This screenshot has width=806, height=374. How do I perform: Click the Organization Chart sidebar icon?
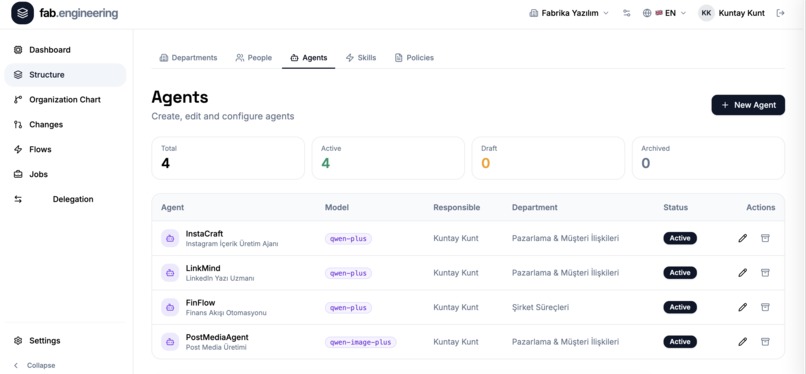tap(18, 100)
